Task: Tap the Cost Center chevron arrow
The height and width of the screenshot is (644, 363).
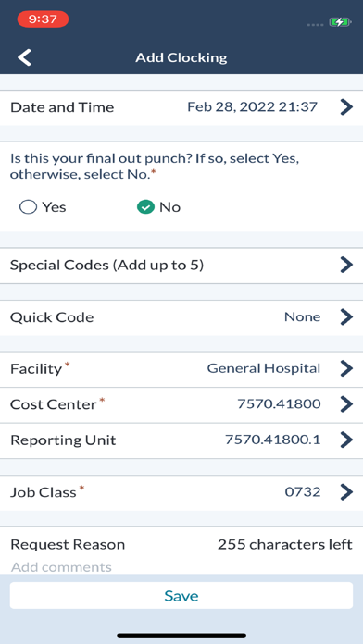Action: tap(346, 404)
